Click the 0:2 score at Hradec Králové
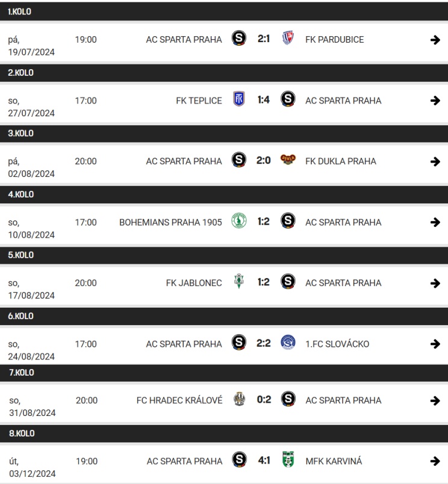Screen dimensions: 448x484 [264, 400]
